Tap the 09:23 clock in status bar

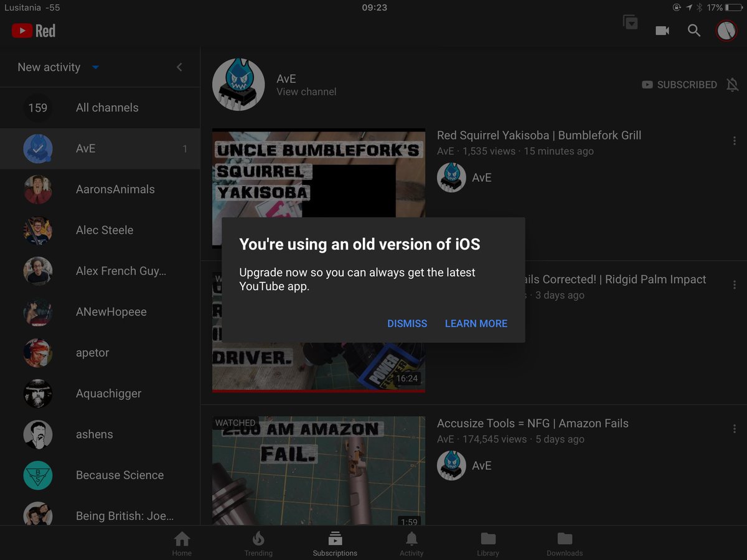[374, 7]
